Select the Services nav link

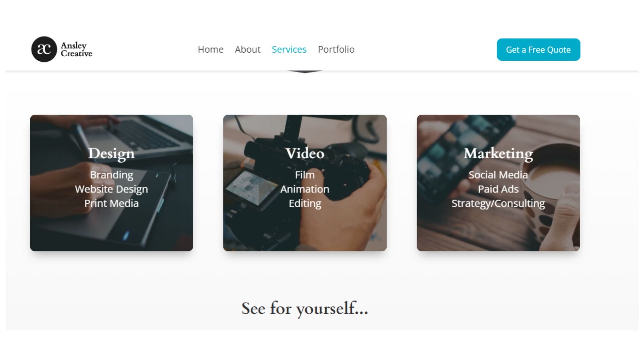point(289,49)
